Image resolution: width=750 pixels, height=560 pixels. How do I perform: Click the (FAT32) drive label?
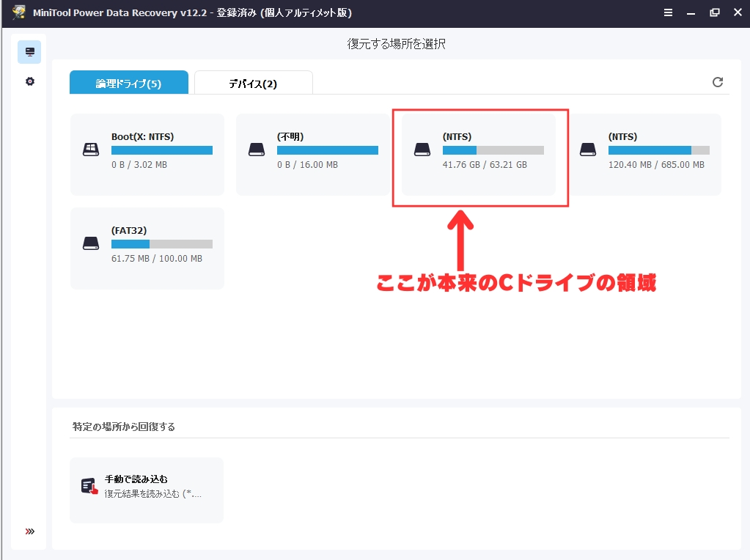[129, 230]
